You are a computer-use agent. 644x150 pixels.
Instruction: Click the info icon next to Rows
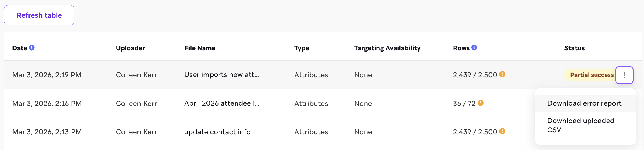[474, 47]
